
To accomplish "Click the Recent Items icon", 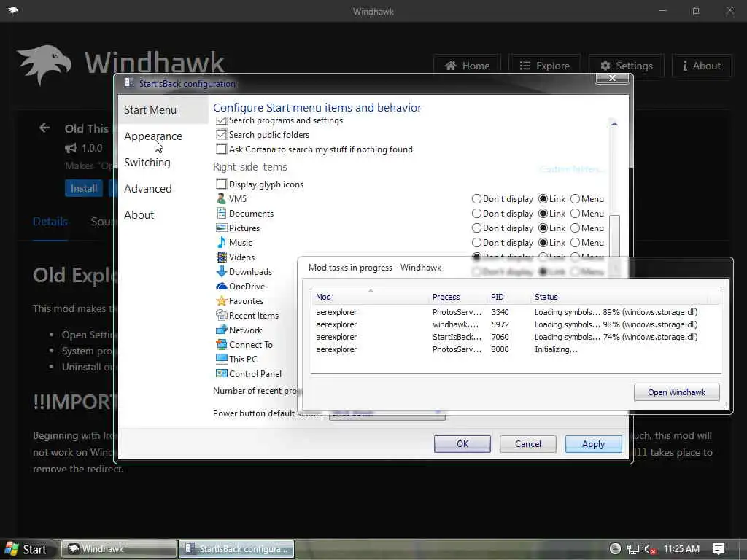I will [221, 315].
